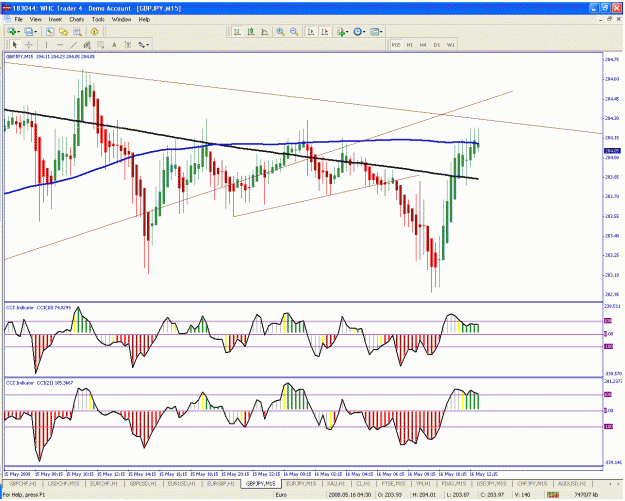Select the Trendline drawing tool
625x501 pixels.
[x=73, y=45]
